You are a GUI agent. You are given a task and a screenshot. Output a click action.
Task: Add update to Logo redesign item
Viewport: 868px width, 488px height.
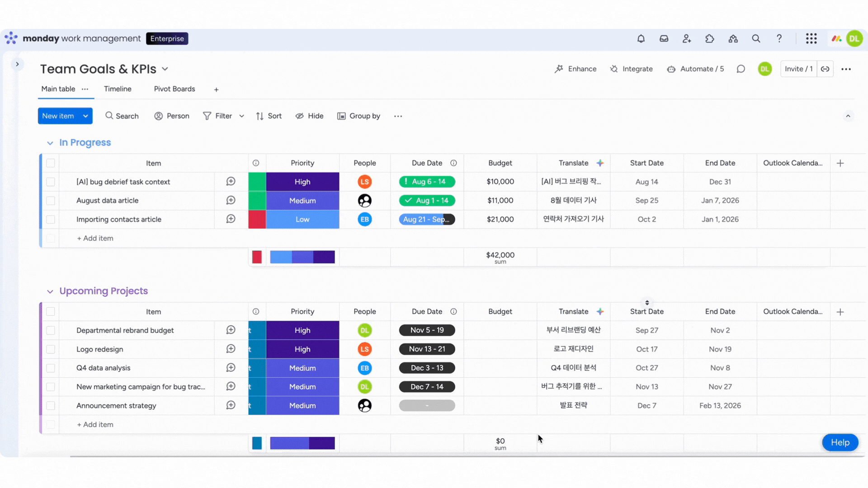(231, 349)
